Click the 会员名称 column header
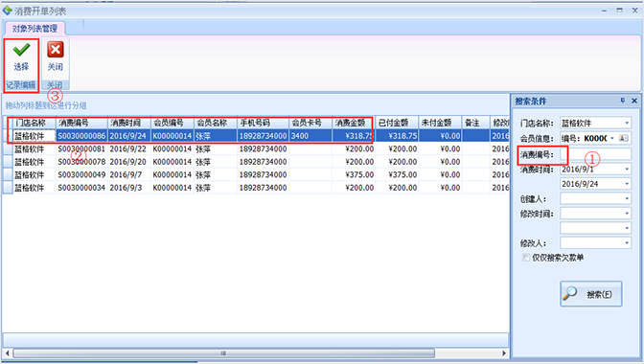Screen dimensions: 644x364 pyautogui.click(x=216, y=123)
